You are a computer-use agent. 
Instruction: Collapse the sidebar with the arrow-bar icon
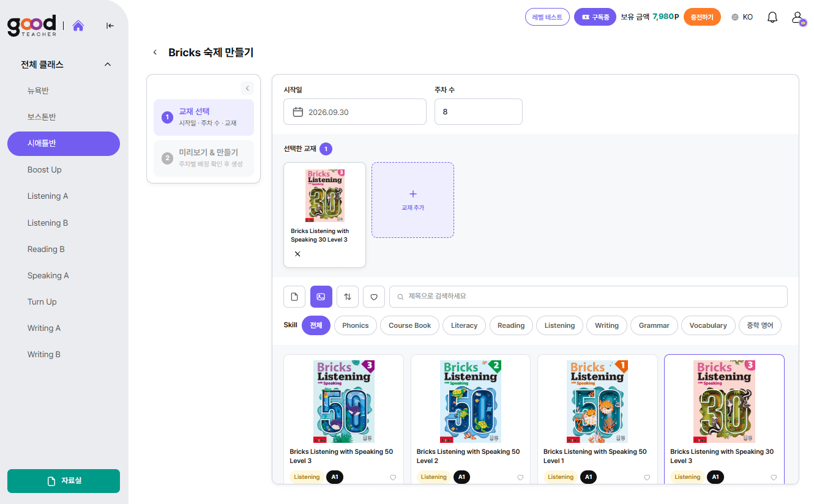110,26
